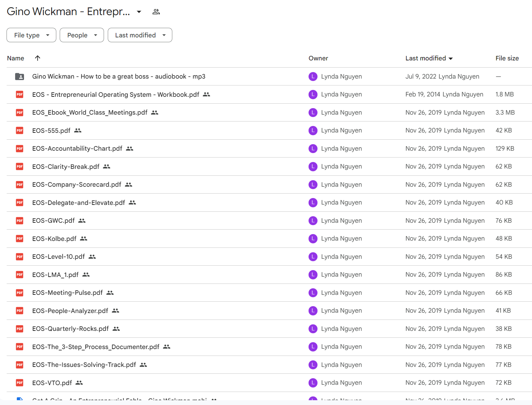Click PDF icon of EOS-The_3-Step_Process_Documenter.pdf

pyautogui.click(x=20, y=347)
